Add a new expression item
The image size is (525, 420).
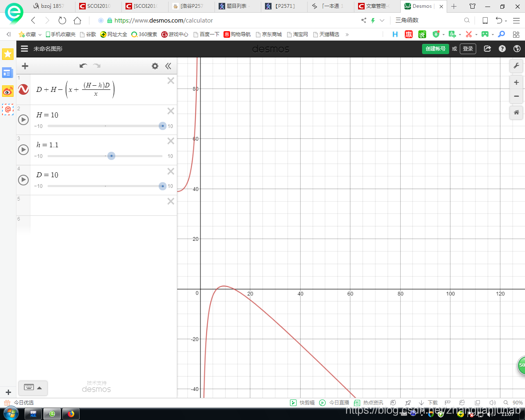[x=25, y=66]
